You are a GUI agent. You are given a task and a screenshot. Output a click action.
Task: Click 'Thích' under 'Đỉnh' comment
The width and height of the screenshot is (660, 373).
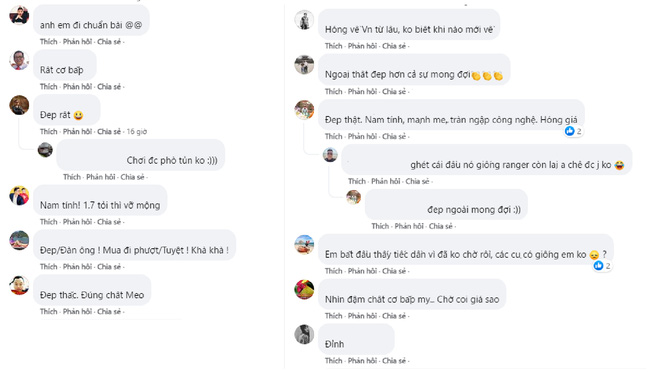point(333,360)
